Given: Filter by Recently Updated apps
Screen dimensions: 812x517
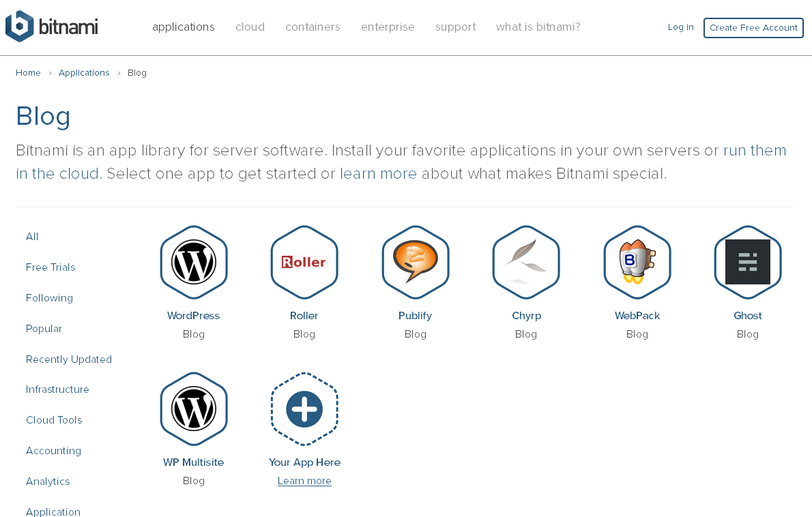Looking at the screenshot, I should pyautogui.click(x=69, y=359).
